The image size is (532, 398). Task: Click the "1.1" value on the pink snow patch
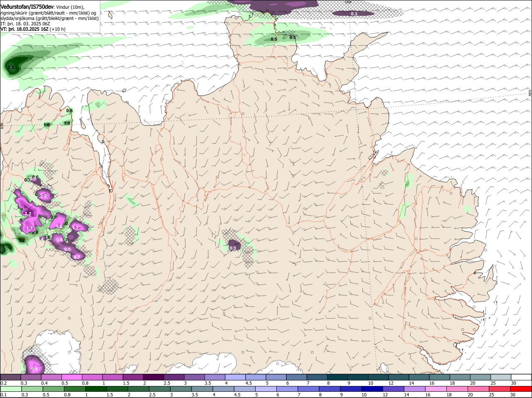30,228
